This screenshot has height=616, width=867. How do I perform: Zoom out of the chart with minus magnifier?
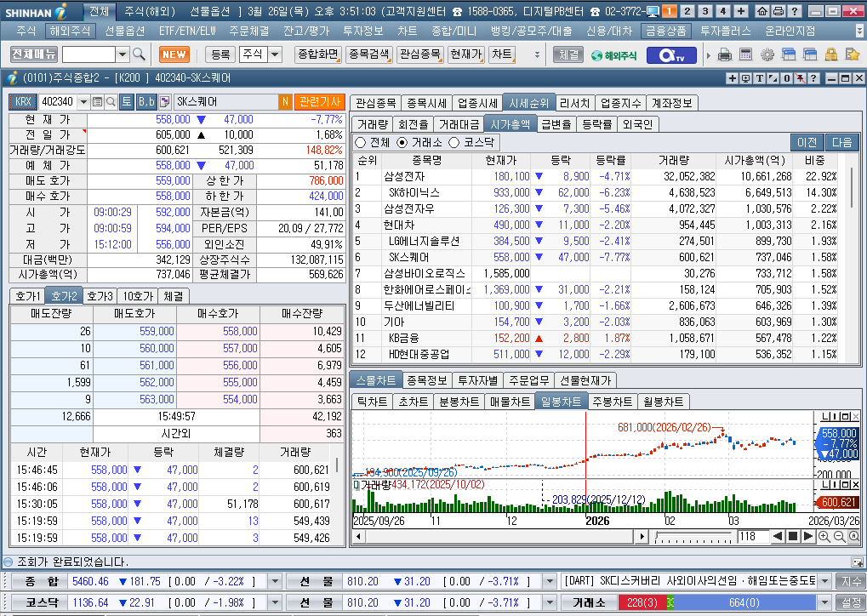pyautogui.click(x=839, y=536)
